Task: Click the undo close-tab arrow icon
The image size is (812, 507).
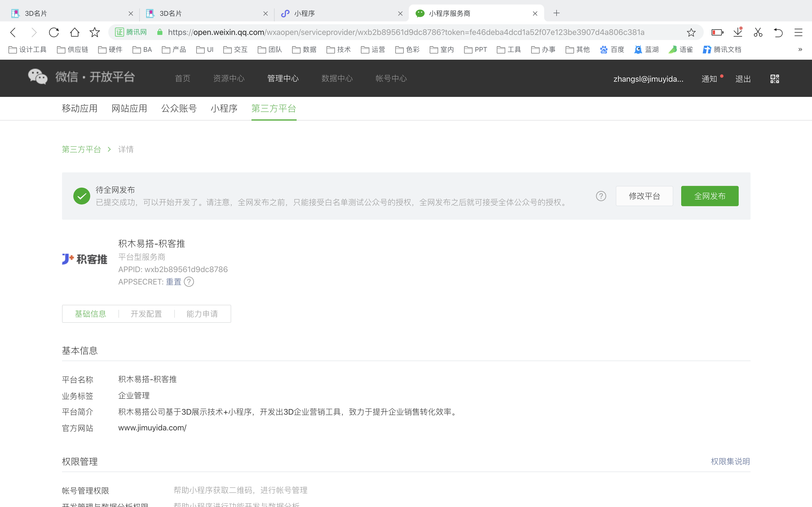Action: point(778,32)
